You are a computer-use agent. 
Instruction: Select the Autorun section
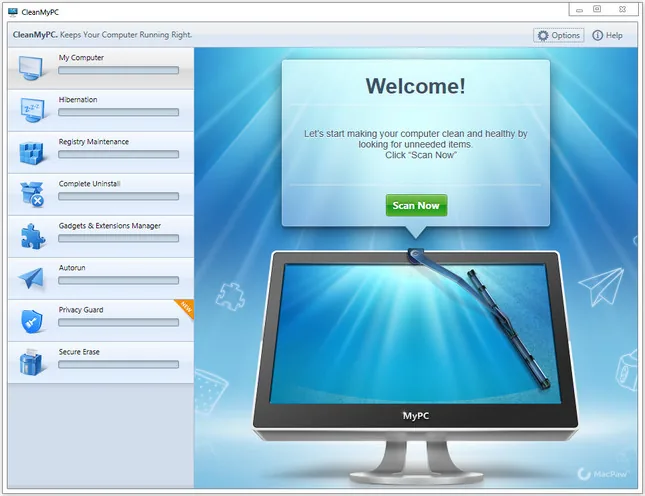(x=101, y=278)
